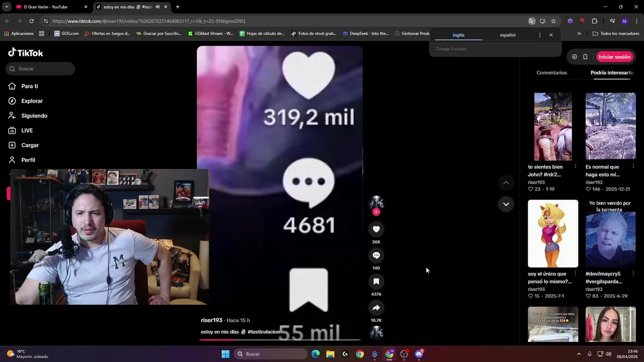Go back in browser history
The width and height of the screenshot is (644, 362).
coord(7,21)
